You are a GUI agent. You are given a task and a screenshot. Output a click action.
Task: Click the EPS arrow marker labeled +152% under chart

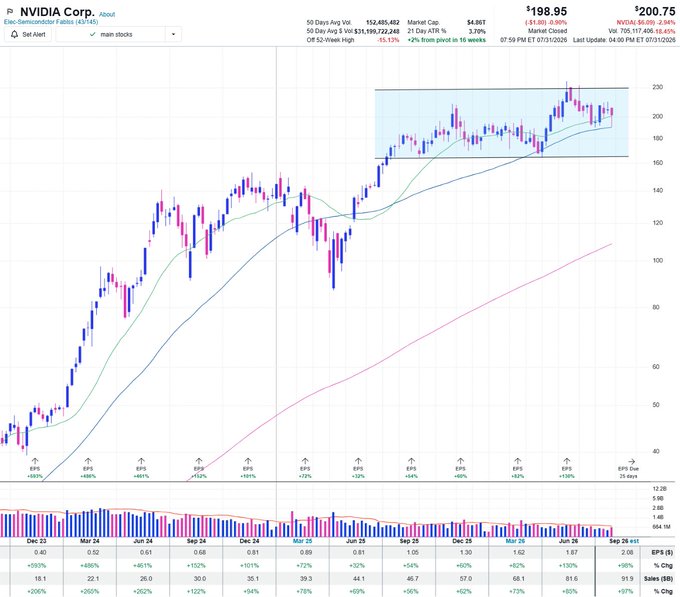[x=199, y=468]
